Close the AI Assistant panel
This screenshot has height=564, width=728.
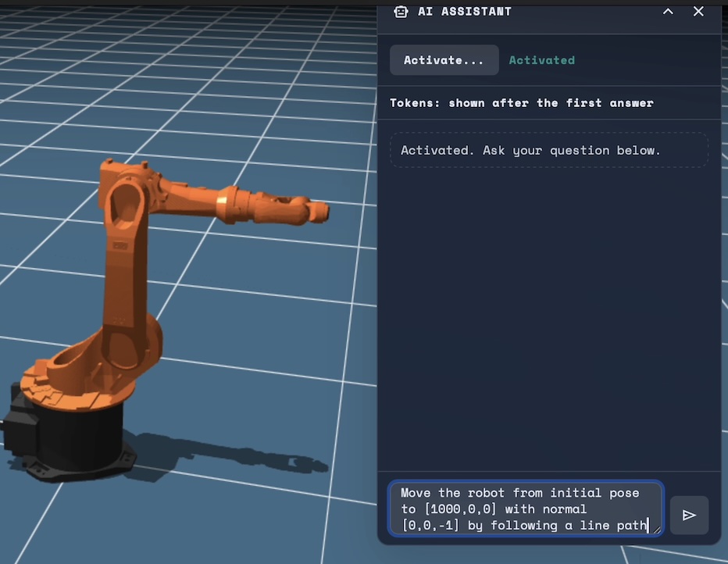pyautogui.click(x=698, y=12)
